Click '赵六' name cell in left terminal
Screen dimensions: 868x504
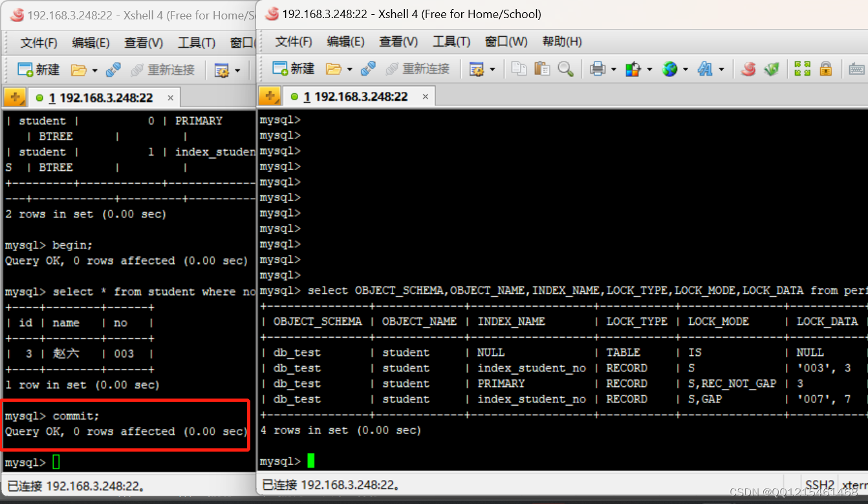pyautogui.click(x=66, y=354)
